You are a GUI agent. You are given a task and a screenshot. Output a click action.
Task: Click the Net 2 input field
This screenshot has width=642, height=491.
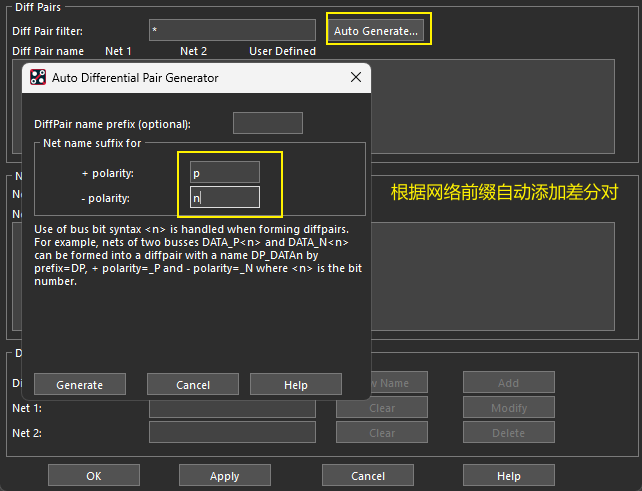232,433
